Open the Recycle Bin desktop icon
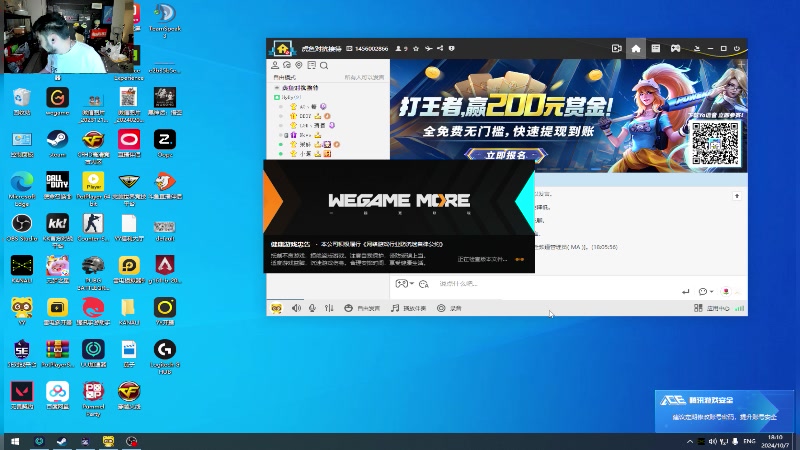Image resolution: width=800 pixels, height=450 pixels. click(21, 101)
